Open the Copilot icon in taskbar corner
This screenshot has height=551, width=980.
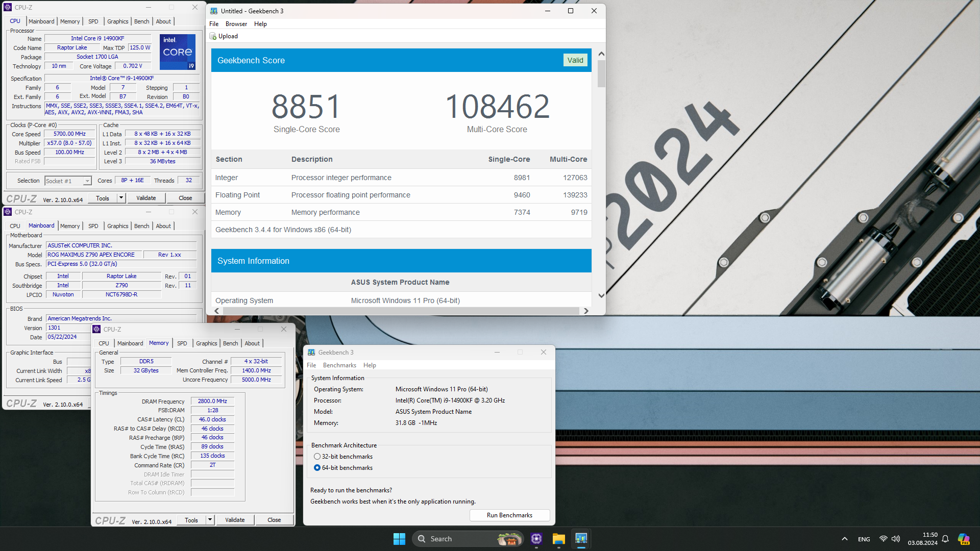point(964,539)
